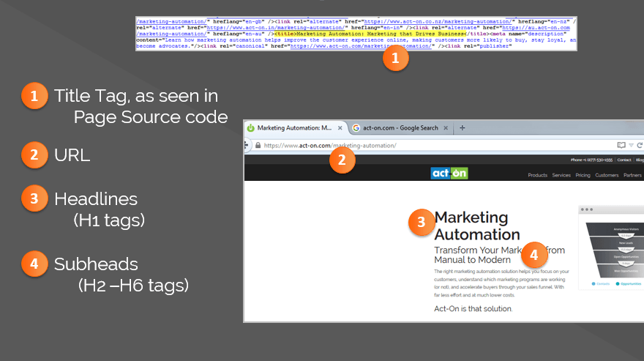Click the funnel diagram image thumbnail

coord(613,250)
